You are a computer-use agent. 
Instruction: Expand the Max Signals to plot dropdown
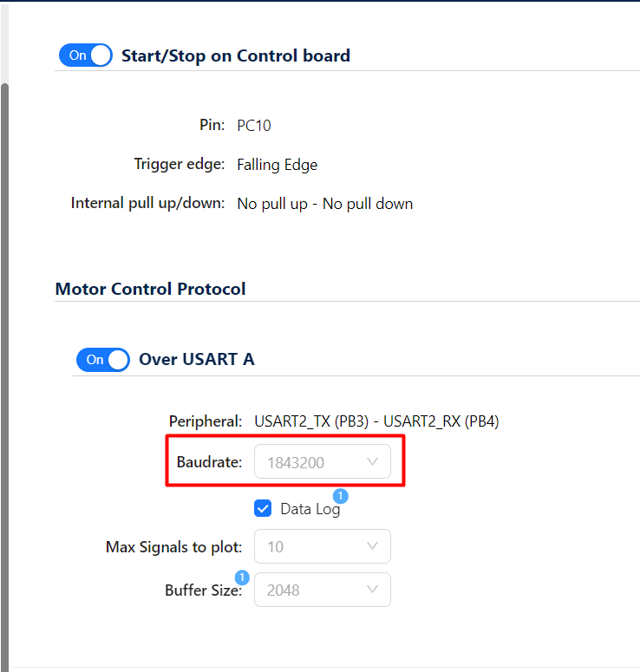click(x=322, y=546)
